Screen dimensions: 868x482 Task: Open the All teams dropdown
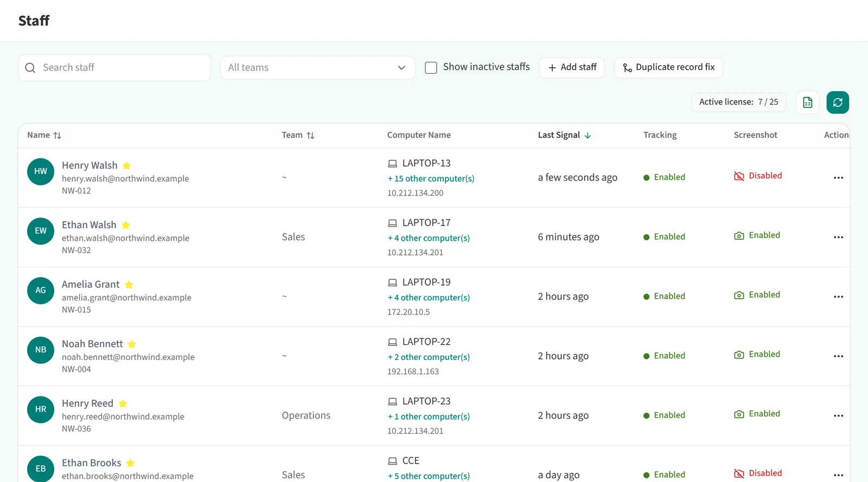coord(317,68)
